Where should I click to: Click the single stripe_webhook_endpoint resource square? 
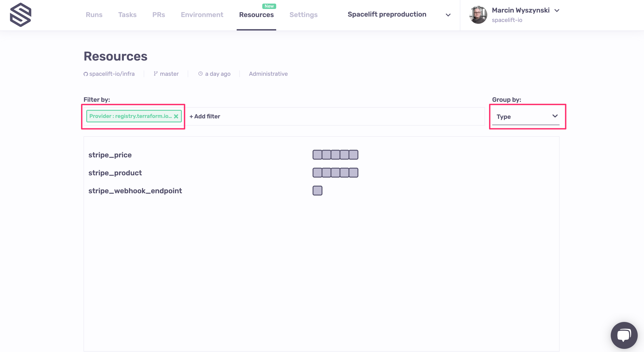point(317,191)
